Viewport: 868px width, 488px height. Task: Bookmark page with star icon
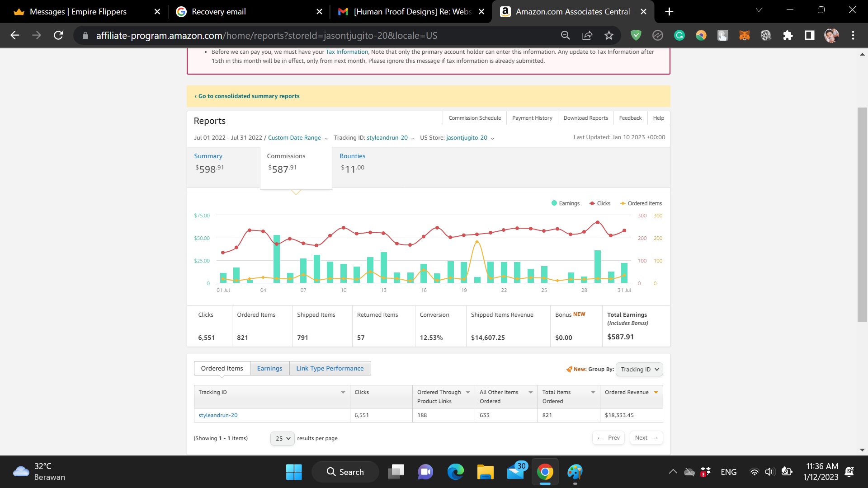[x=609, y=35]
